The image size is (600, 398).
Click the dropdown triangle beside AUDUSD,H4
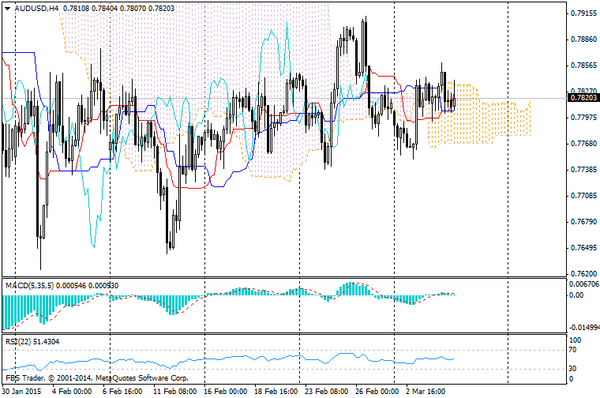(7, 8)
